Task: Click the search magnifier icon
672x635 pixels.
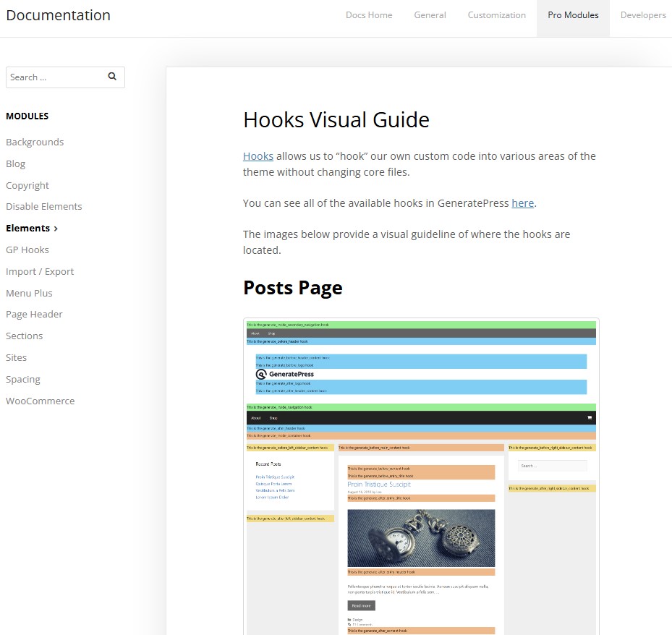Action: click(x=112, y=77)
